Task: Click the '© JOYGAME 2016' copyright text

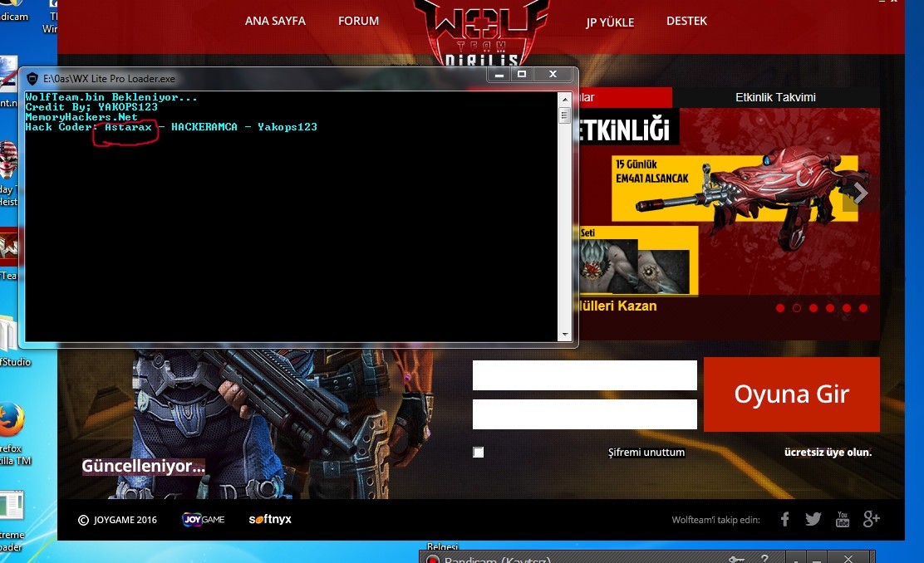Action: point(117,520)
